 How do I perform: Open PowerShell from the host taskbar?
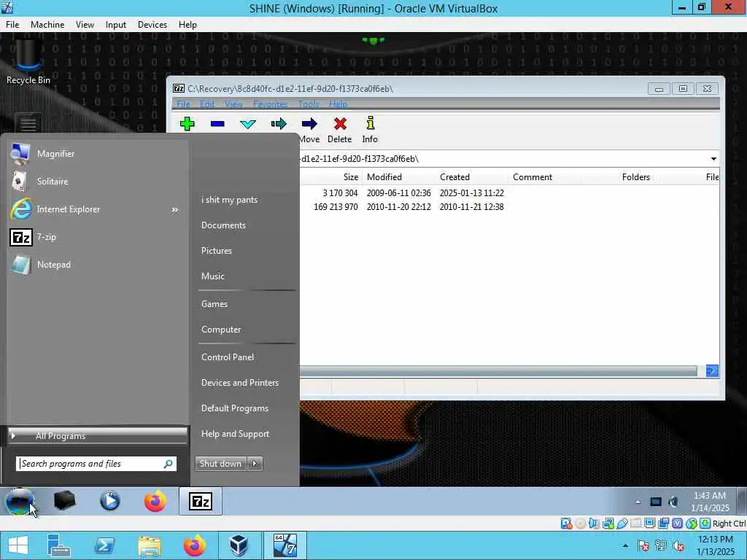[x=104, y=545]
